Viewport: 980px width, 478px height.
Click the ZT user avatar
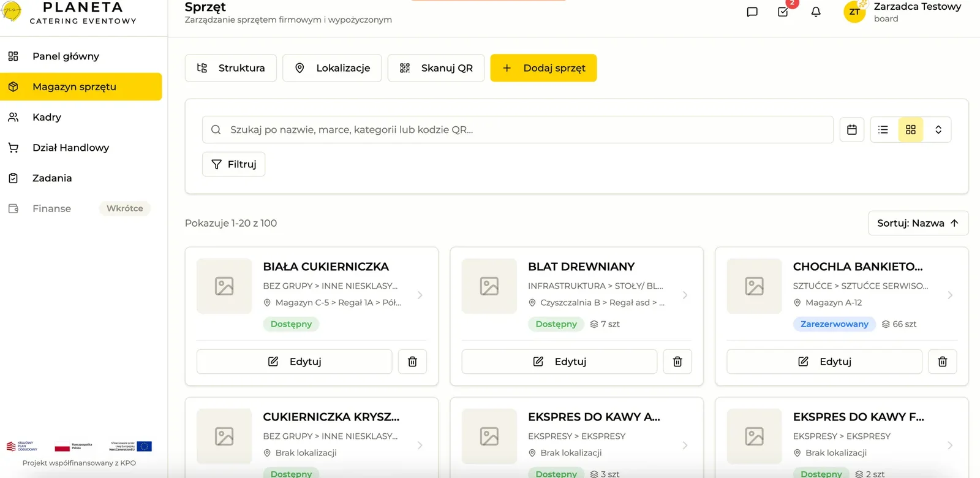[854, 12]
